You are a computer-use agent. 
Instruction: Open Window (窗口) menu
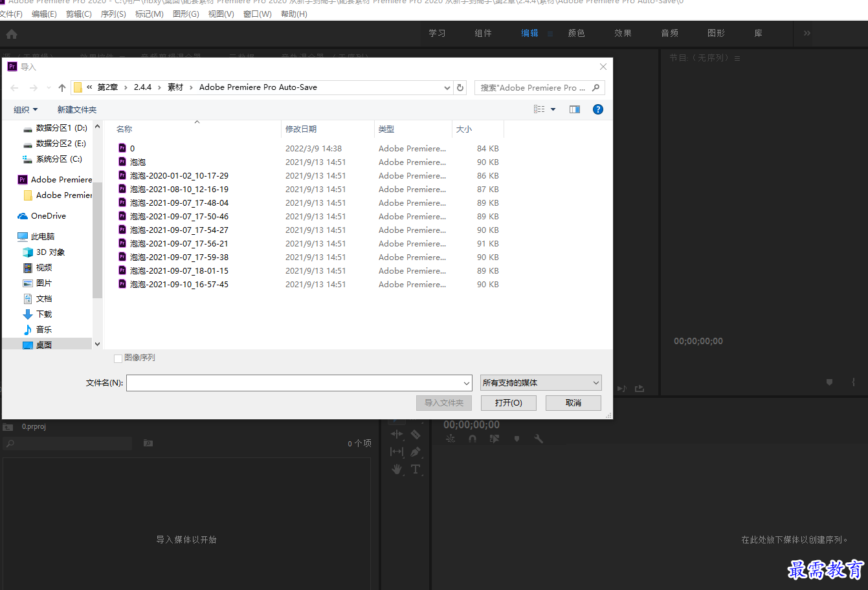[x=257, y=14]
